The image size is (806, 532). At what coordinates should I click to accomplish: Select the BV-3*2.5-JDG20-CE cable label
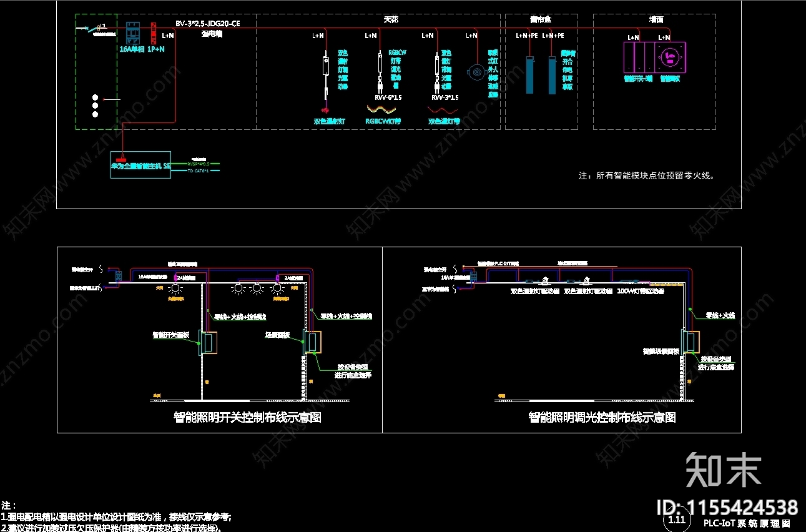click(x=207, y=24)
